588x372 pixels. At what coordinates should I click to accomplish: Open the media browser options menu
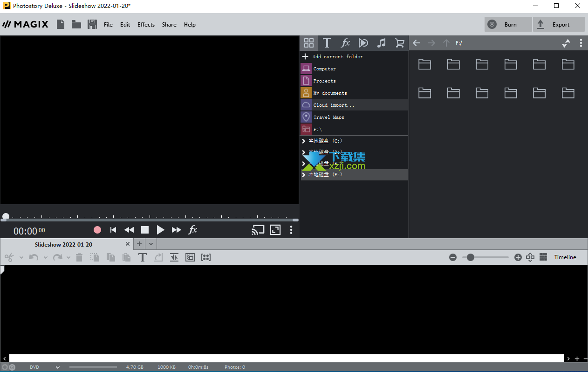[581, 43]
